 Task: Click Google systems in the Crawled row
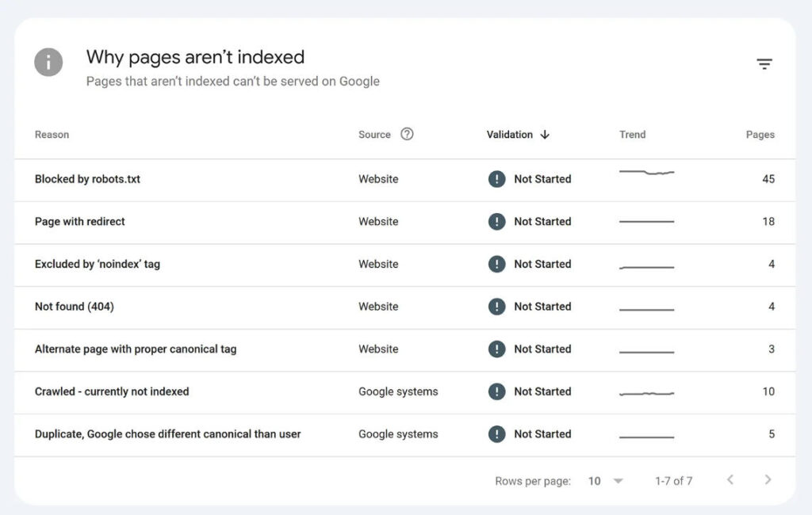(398, 392)
